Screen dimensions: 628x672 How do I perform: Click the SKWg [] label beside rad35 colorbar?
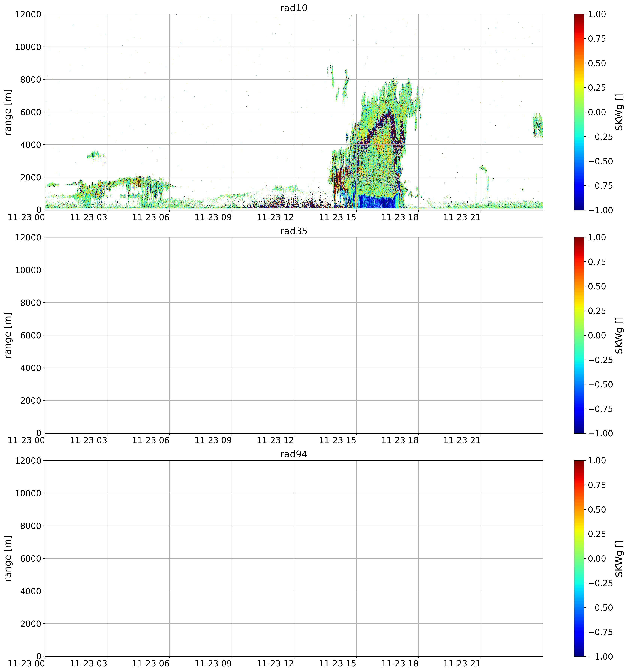pyautogui.click(x=619, y=335)
